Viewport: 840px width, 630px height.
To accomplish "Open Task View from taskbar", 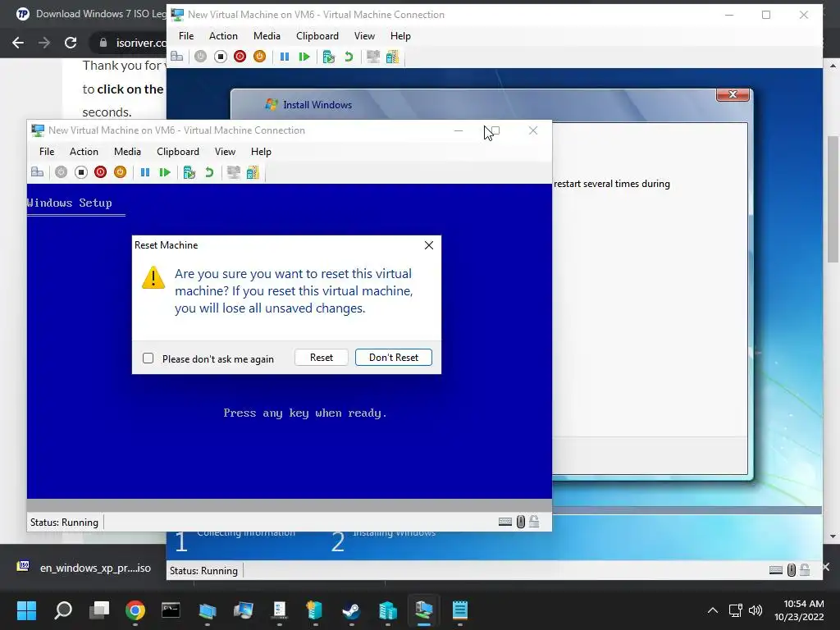I will coord(99,610).
